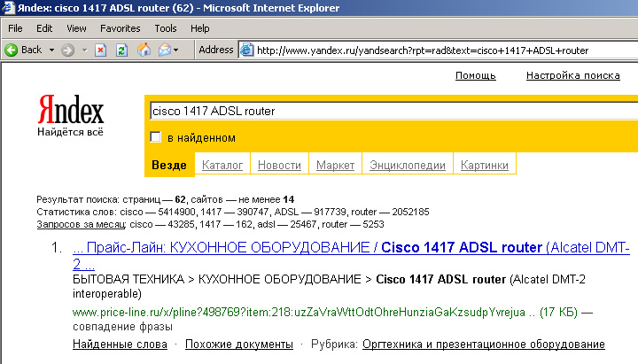Switch to the 'Маркет' tab
The image size is (638, 364).
pyautogui.click(x=335, y=165)
